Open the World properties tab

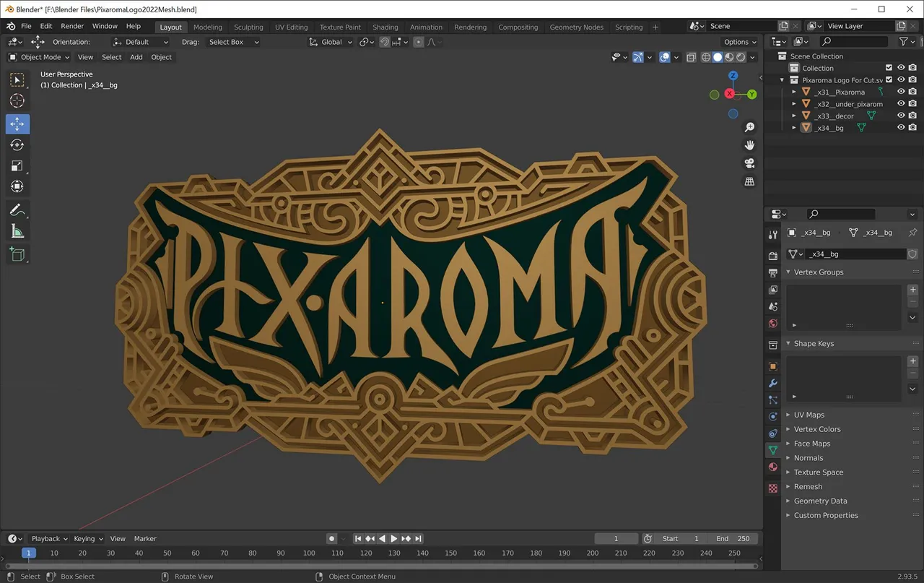[773, 324]
